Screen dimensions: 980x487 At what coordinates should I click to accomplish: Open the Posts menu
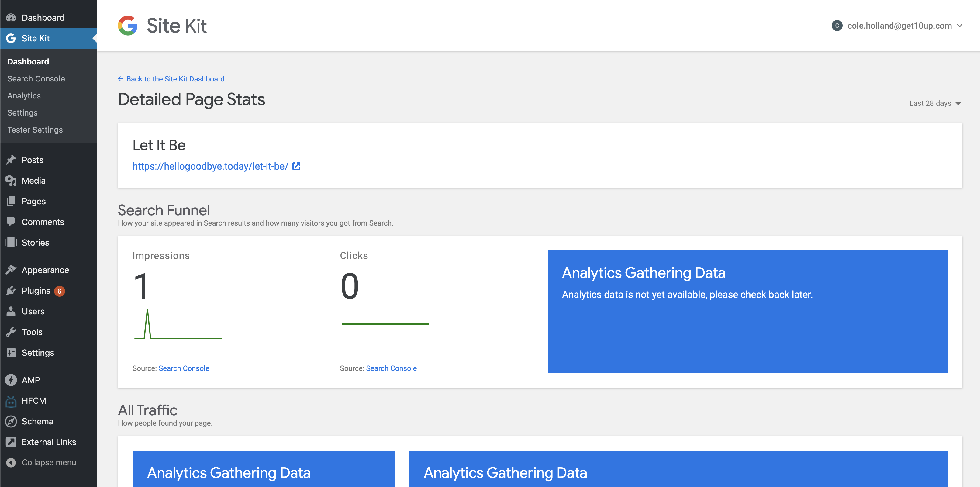point(49,160)
